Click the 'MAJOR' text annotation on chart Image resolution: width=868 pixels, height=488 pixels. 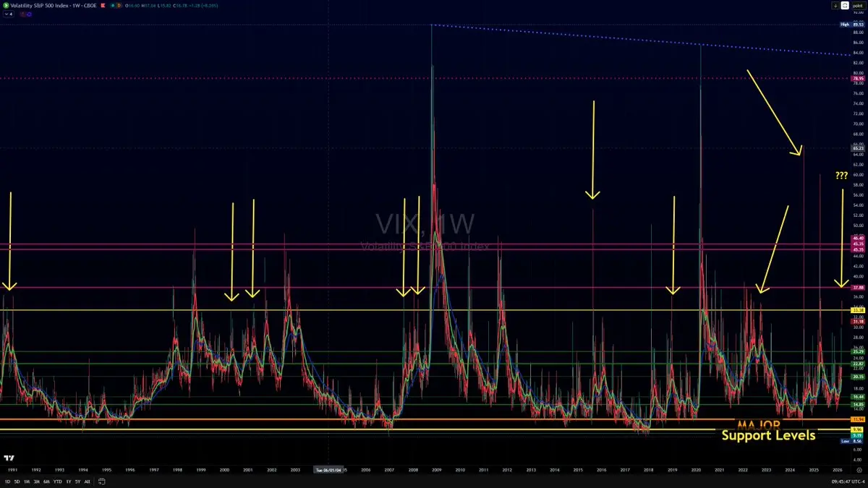[x=758, y=424]
